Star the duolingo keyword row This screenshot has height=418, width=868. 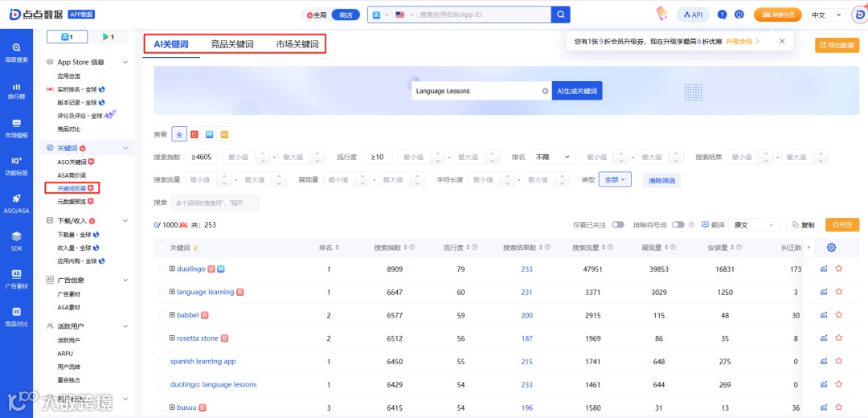pyautogui.click(x=838, y=268)
